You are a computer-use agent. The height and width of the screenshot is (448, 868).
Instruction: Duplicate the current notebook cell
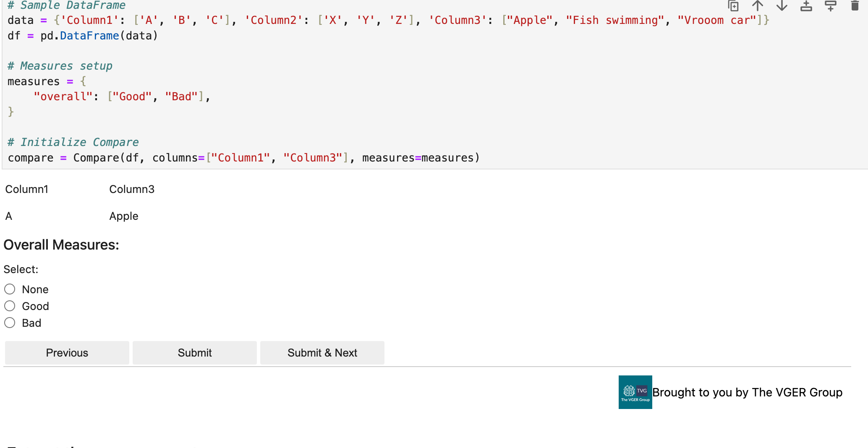[x=733, y=6]
